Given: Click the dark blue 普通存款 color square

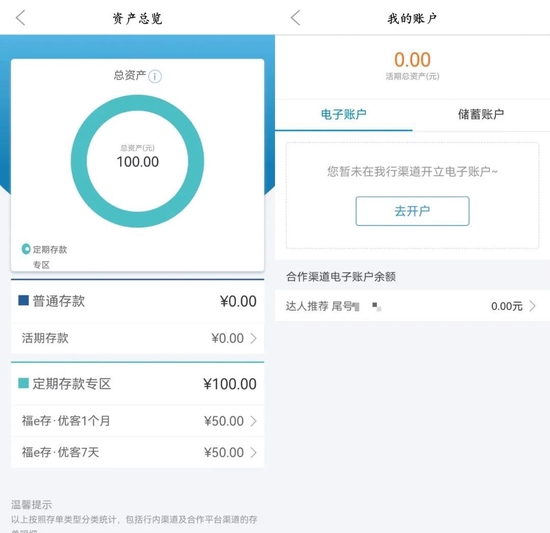Looking at the screenshot, I should pyautogui.click(x=24, y=301).
